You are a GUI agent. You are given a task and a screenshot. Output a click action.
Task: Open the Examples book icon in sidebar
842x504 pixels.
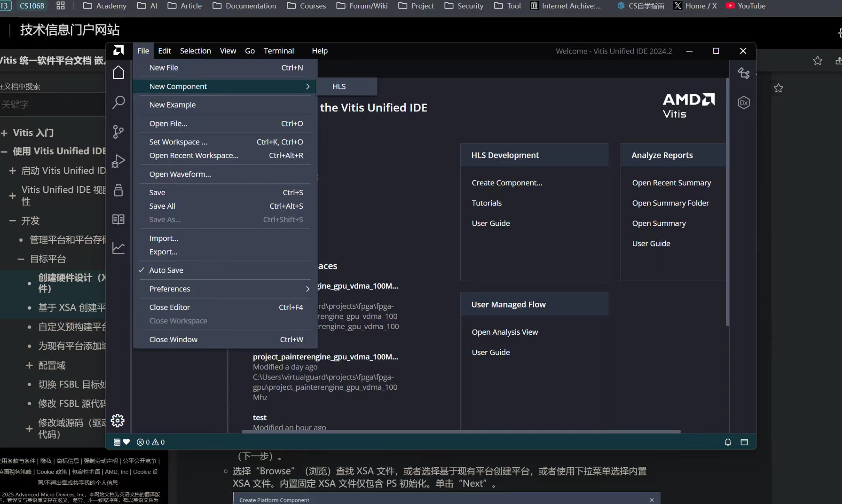(x=118, y=219)
